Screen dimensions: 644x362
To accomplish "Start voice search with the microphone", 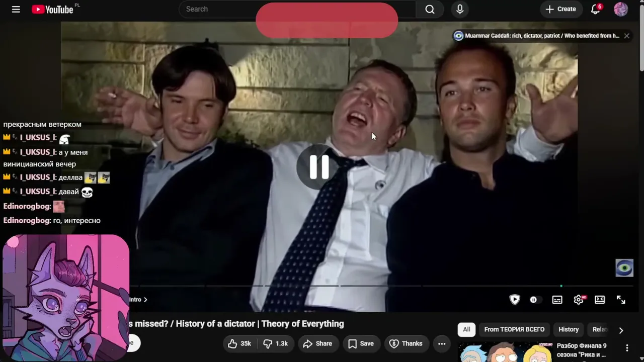I will point(460,9).
